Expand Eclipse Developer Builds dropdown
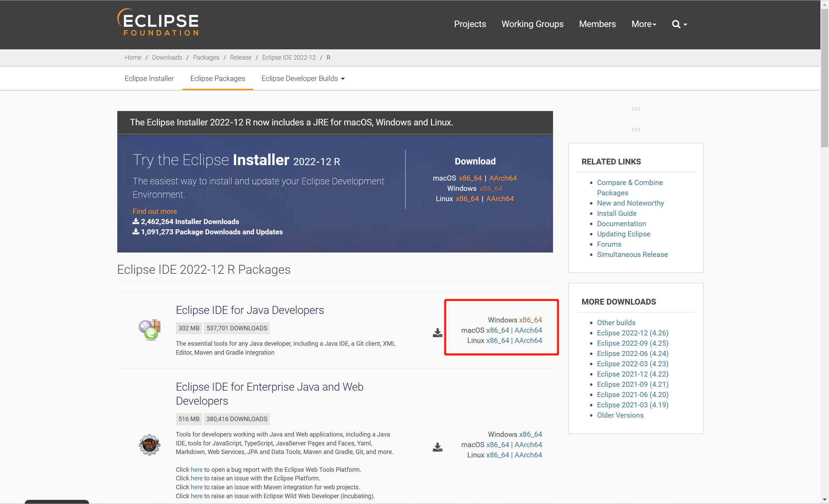 303,78
